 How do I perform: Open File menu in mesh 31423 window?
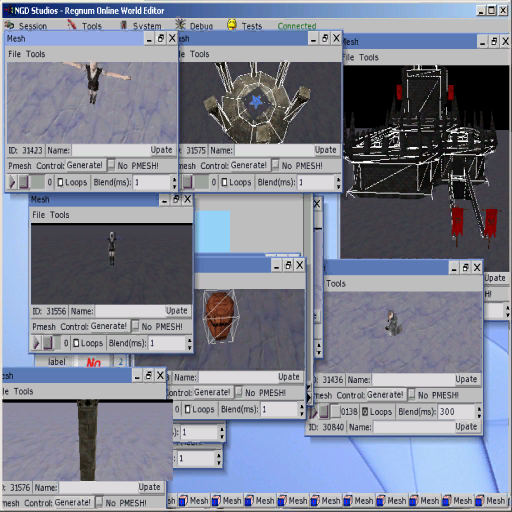[14, 54]
